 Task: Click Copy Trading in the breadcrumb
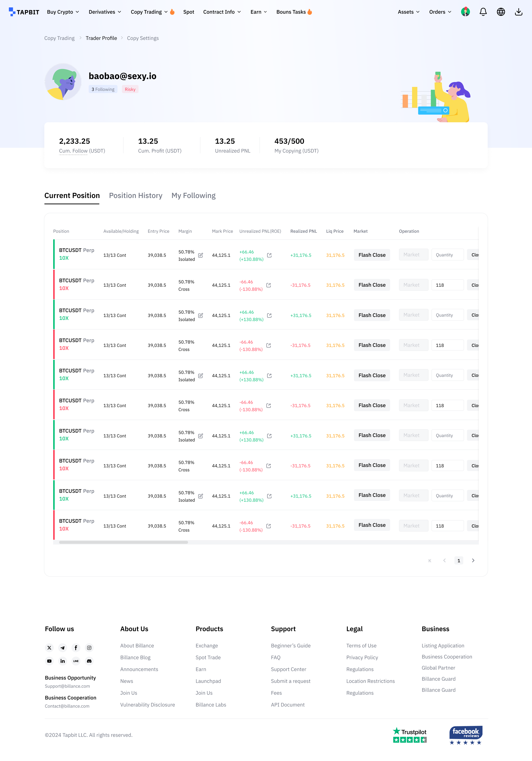[59, 38]
